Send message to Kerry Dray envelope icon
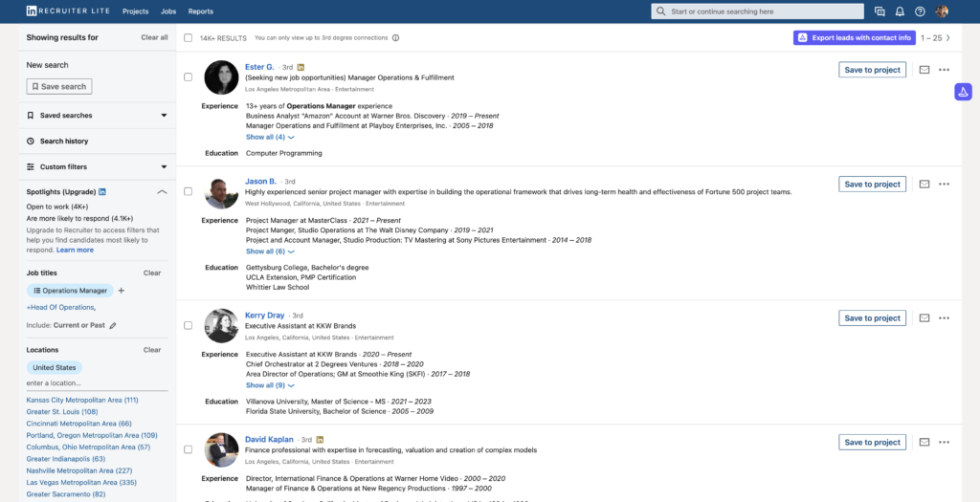This screenshot has height=502, width=980. 924,317
